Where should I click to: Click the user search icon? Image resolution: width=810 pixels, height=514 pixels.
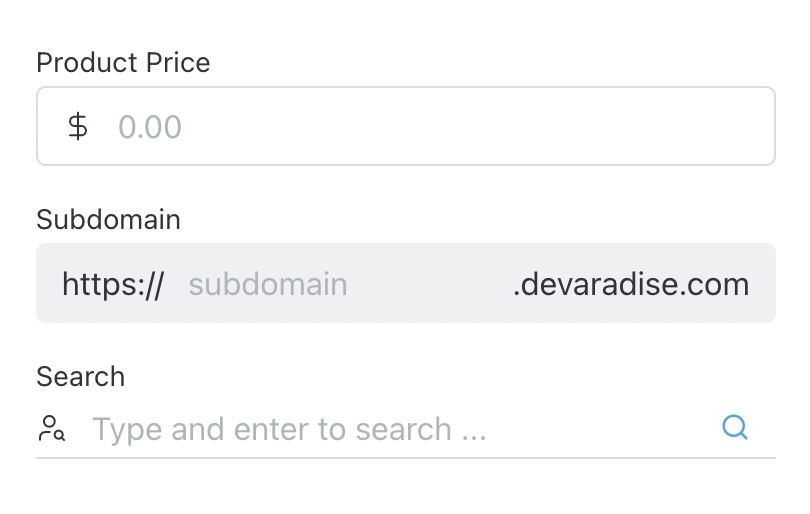[x=52, y=429]
